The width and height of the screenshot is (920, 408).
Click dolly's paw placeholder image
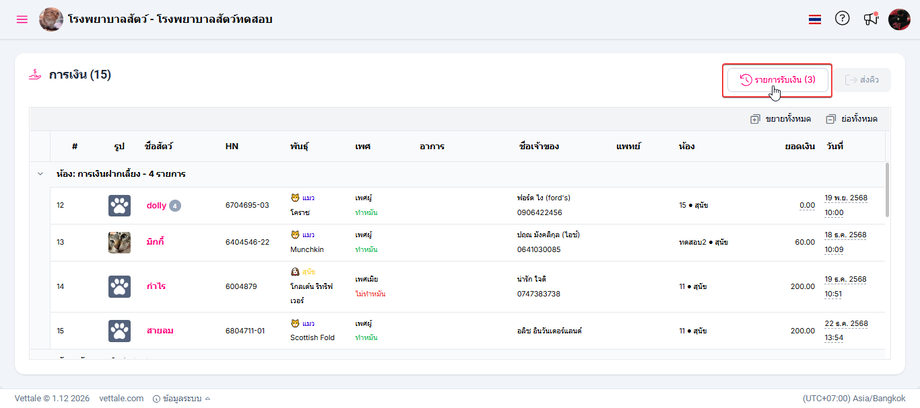tap(119, 206)
